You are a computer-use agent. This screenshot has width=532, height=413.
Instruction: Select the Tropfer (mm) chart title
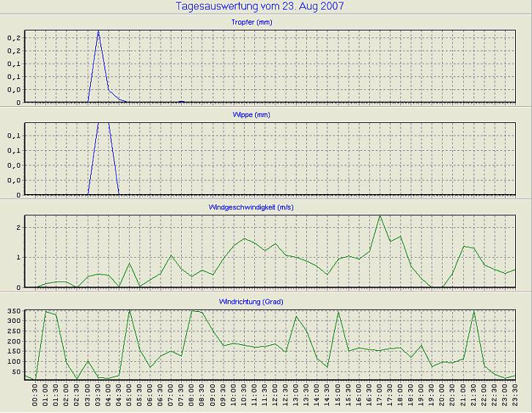[x=266, y=22]
